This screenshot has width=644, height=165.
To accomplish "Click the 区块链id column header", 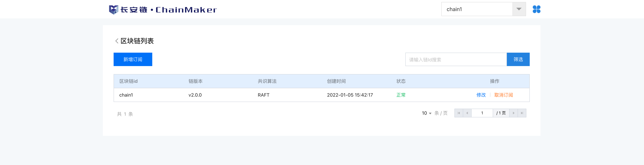I will pyautogui.click(x=129, y=81).
